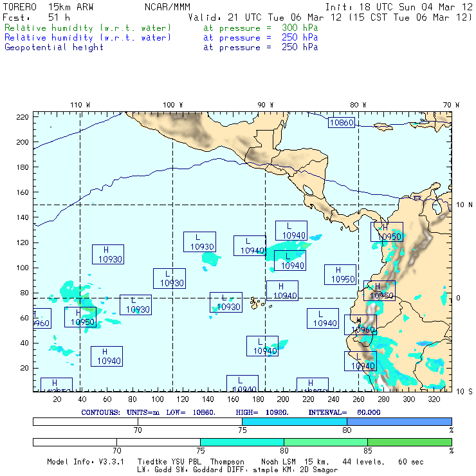
Task: Click the dark green above-85% lower colorbar segment
Action: pyautogui.click(x=410, y=442)
